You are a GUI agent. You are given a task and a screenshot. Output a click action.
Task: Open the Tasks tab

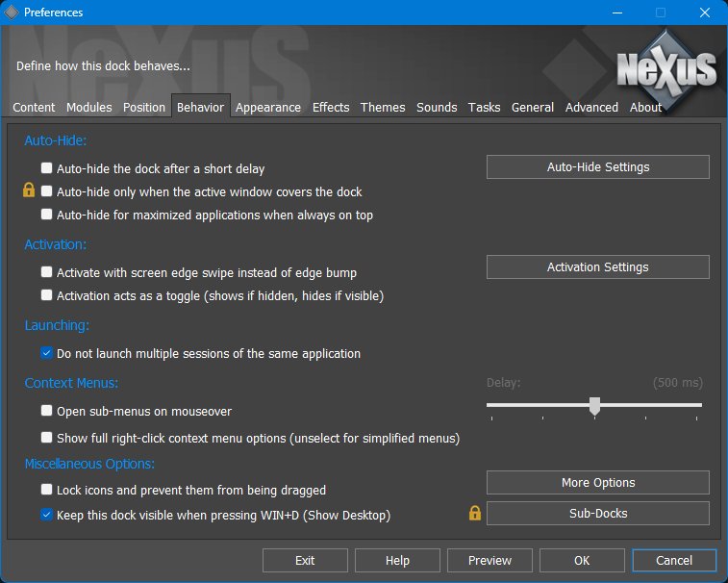coord(484,108)
